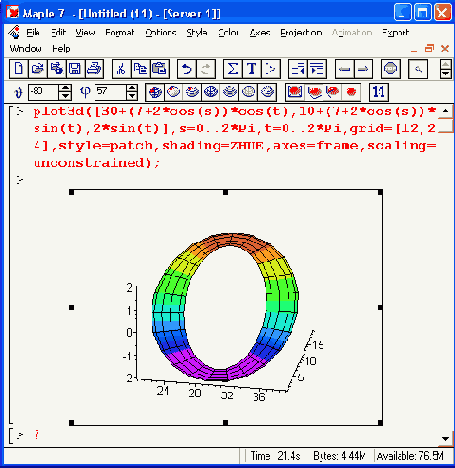
Task: Go forward with the right arrow icon
Action: [363, 69]
